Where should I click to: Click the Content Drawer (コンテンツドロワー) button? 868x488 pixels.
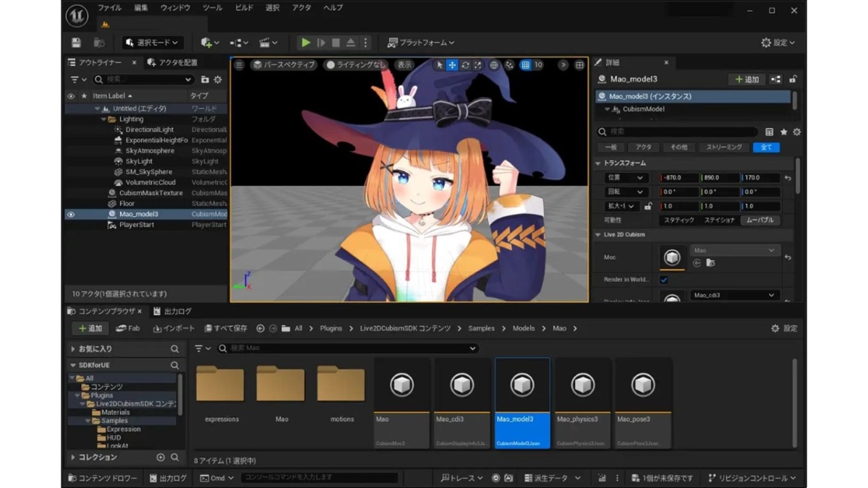pos(103,478)
